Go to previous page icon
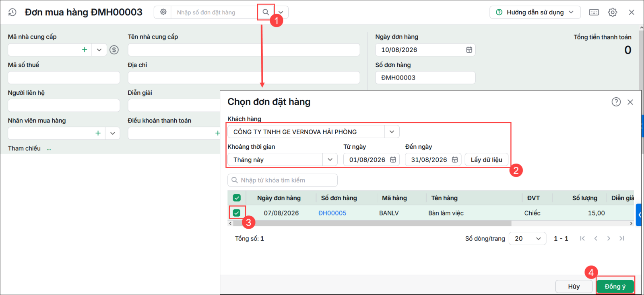Screen dimensions: 644x295 tap(596, 238)
